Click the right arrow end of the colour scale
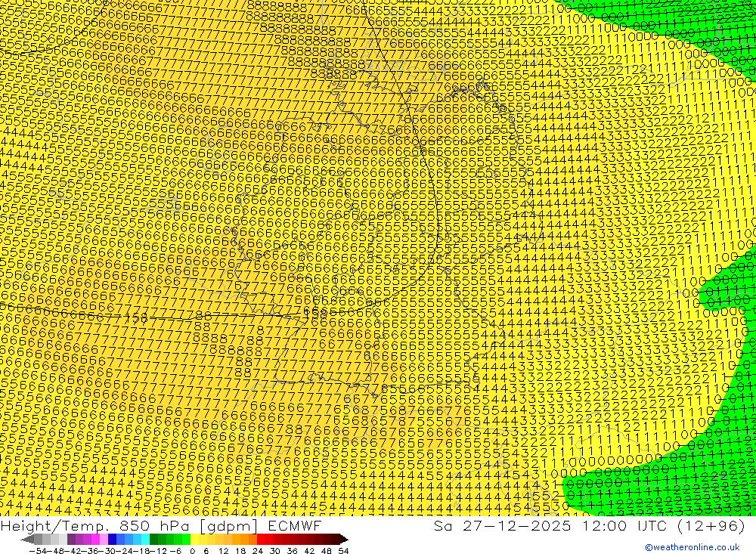 (x=344, y=539)
